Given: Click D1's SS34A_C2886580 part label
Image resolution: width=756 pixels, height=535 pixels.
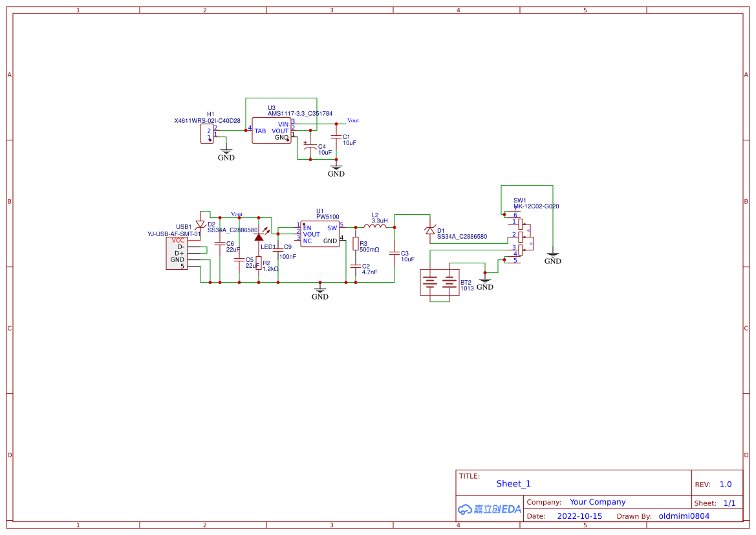Looking at the screenshot, I should [462, 237].
